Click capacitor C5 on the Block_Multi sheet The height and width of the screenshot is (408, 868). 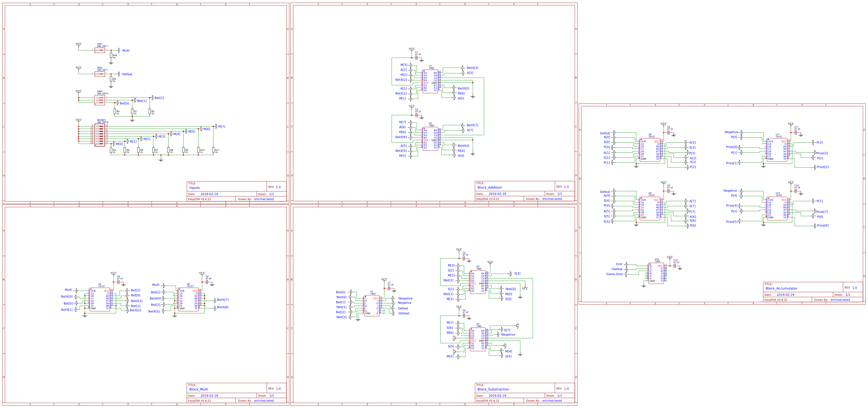[x=119, y=282]
